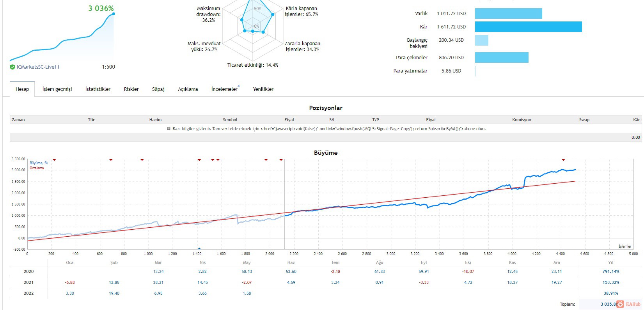Screen dimensions: 644x310
Task: Click the abone olun subscribe link
Action: coord(474,129)
